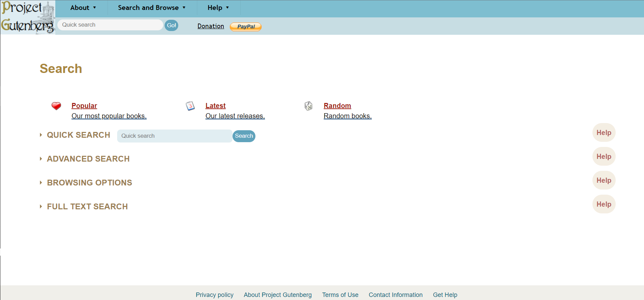644x300 pixels.
Task: Click the blue Search button
Action: point(244,136)
